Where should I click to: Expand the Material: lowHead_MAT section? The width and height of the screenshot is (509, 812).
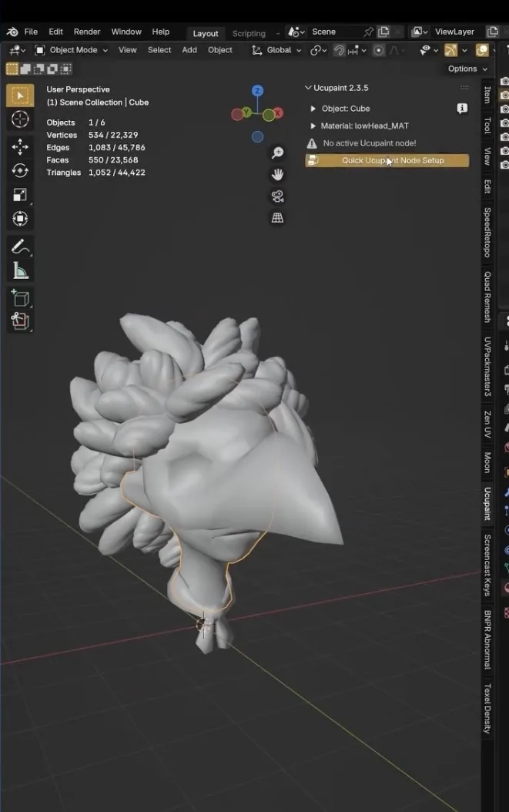(x=313, y=126)
